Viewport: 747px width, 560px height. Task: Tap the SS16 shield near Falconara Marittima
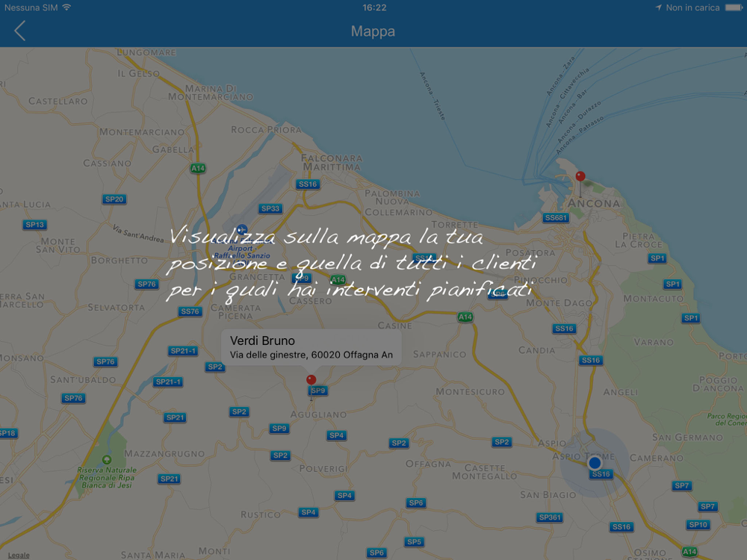point(308,184)
